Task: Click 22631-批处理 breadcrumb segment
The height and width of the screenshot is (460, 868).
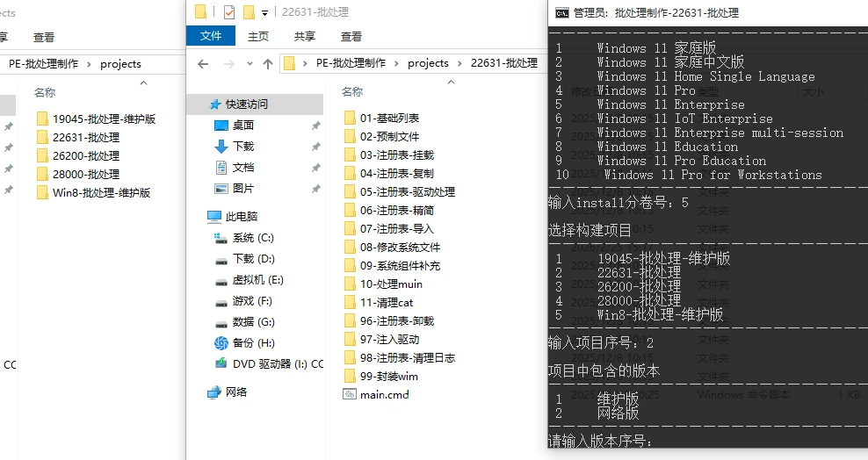Action: point(503,63)
